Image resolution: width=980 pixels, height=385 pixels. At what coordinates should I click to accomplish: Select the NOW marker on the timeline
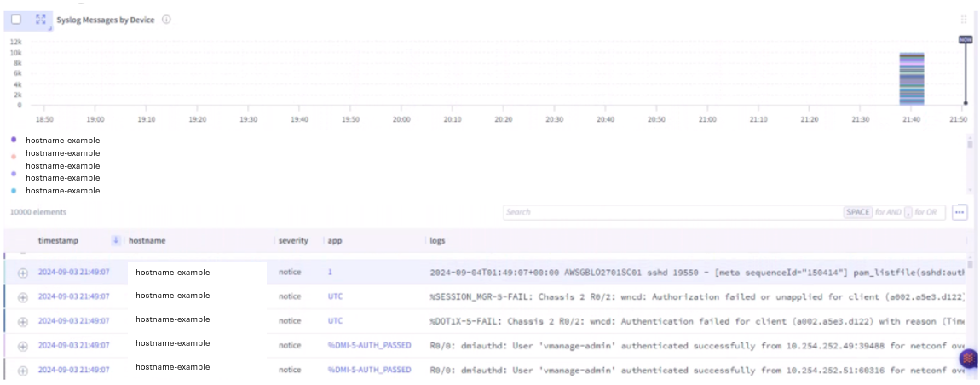pos(965,39)
